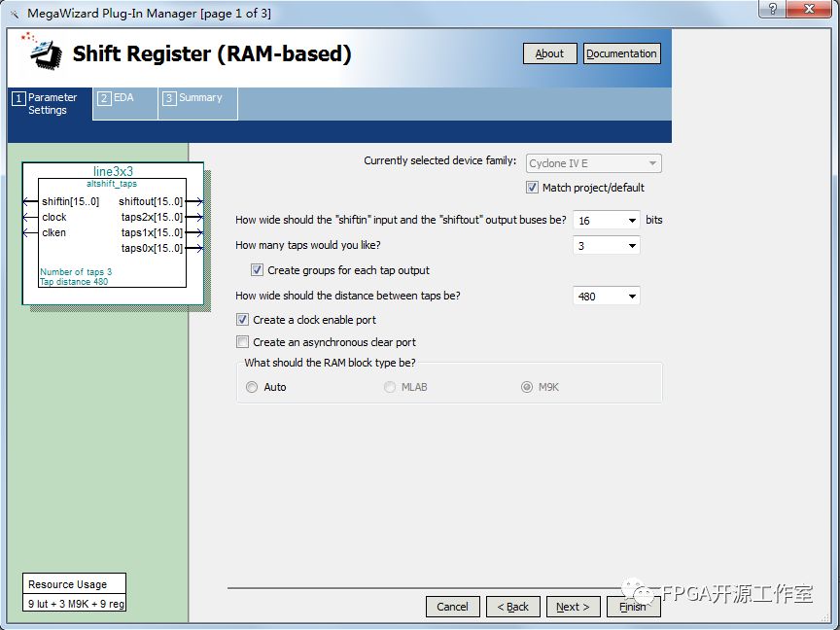Click the MegaWizard title bar icon

14,13
